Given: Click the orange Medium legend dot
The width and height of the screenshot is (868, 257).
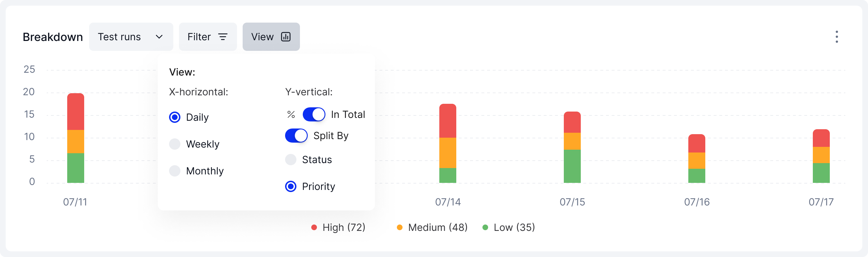Looking at the screenshot, I should point(400,228).
